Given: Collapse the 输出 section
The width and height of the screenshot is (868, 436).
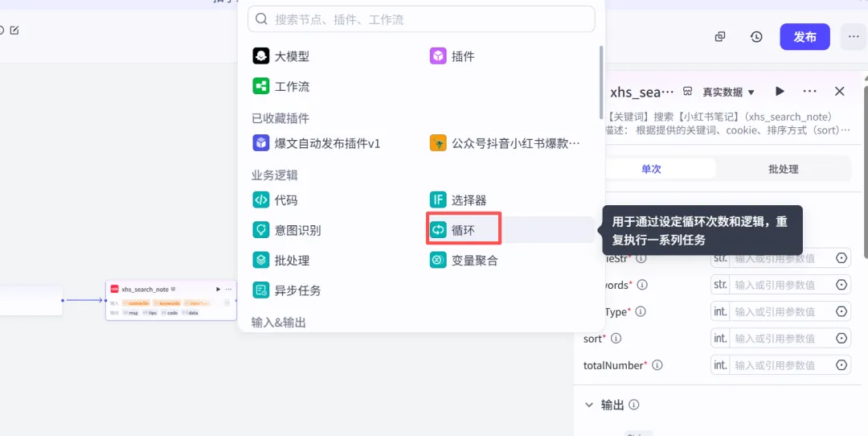Looking at the screenshot, I should click(x=589, y=405).
